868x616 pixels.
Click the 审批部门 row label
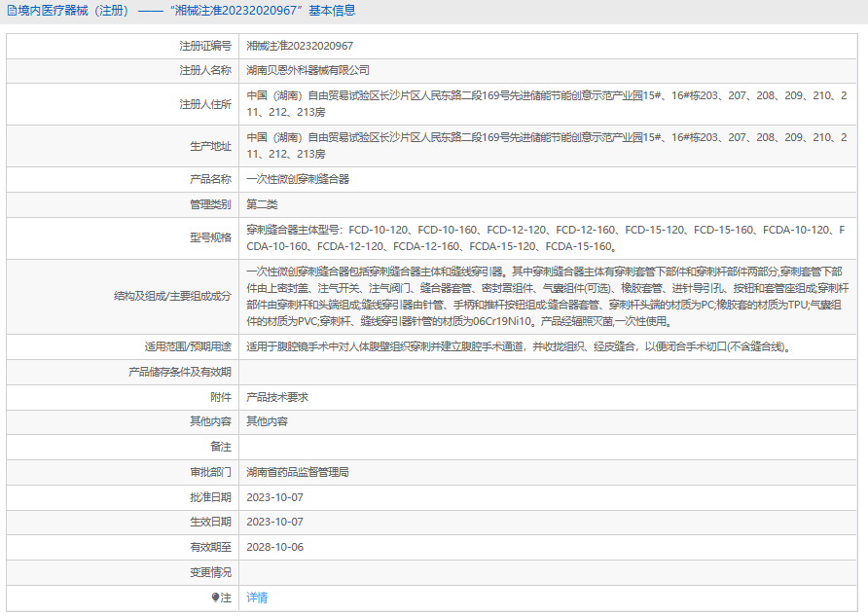click(210, 472)
